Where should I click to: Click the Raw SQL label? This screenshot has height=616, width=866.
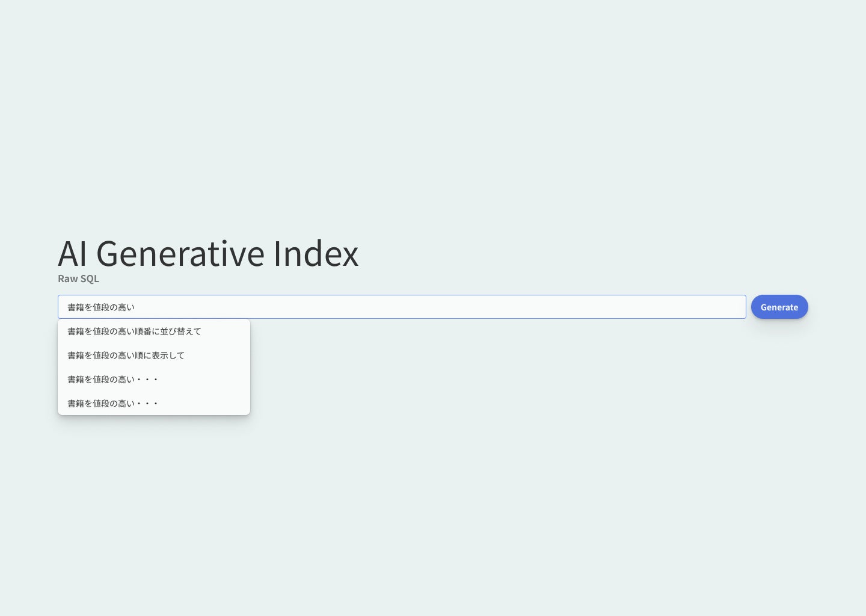tap(78, 279)
